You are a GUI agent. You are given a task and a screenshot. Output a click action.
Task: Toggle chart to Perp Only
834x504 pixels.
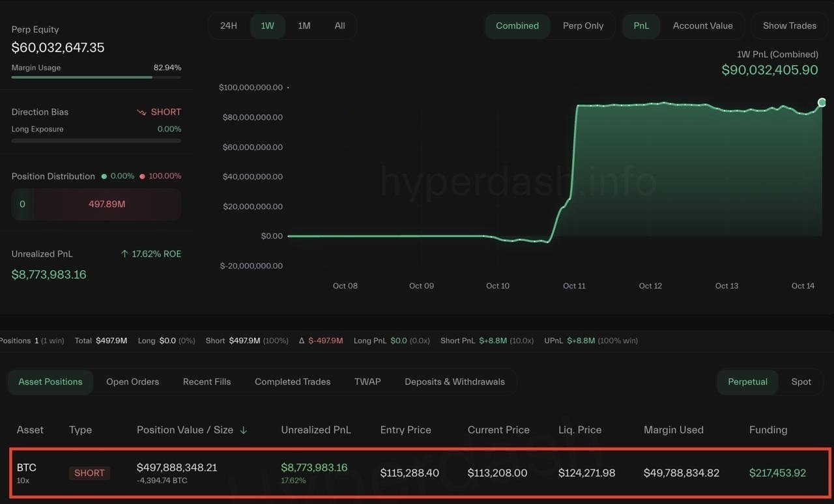[x=583, y=26]
